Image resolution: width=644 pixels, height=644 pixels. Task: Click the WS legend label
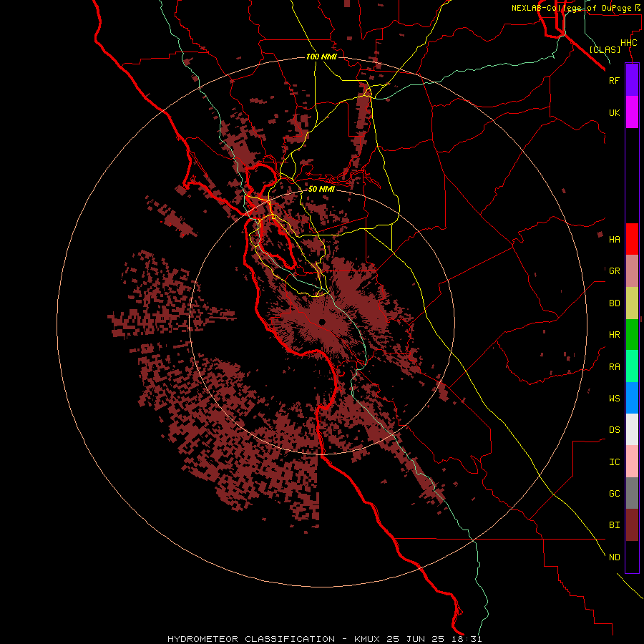click(x=614, y=399)
